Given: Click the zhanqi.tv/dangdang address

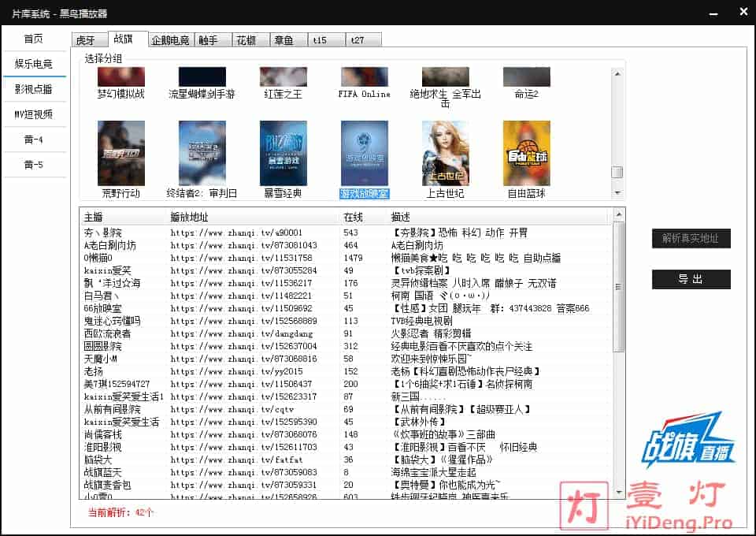Looking at the screenshot, I should click(x=242, y=334).
